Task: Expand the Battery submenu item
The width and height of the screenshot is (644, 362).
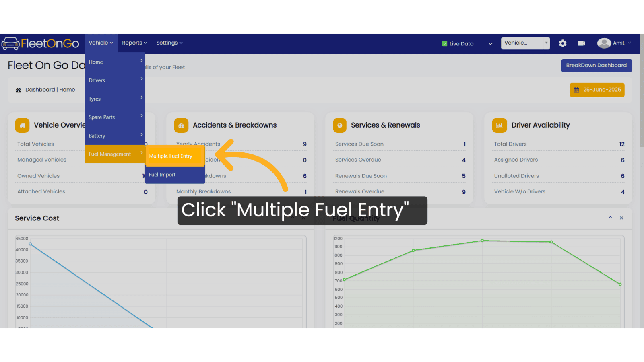Action: click(115, 136)
